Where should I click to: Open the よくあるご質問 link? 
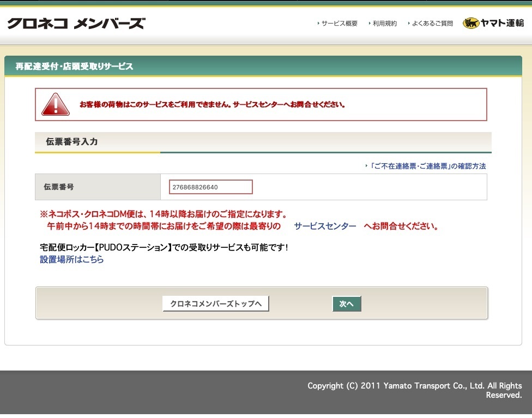(x=433, y=23)
